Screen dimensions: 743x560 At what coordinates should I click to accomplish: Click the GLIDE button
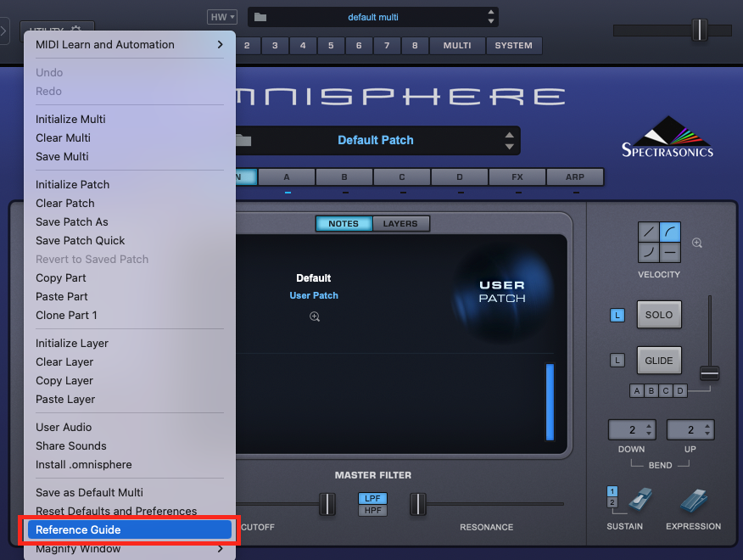659,361
